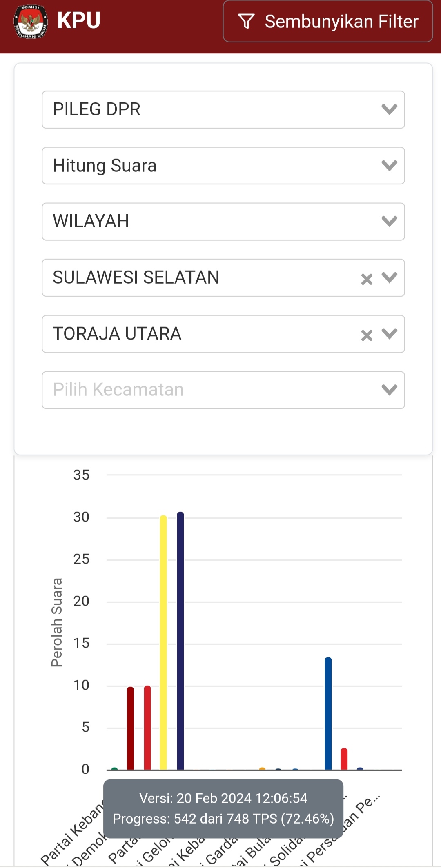Click the dark red chart bar

130,728
